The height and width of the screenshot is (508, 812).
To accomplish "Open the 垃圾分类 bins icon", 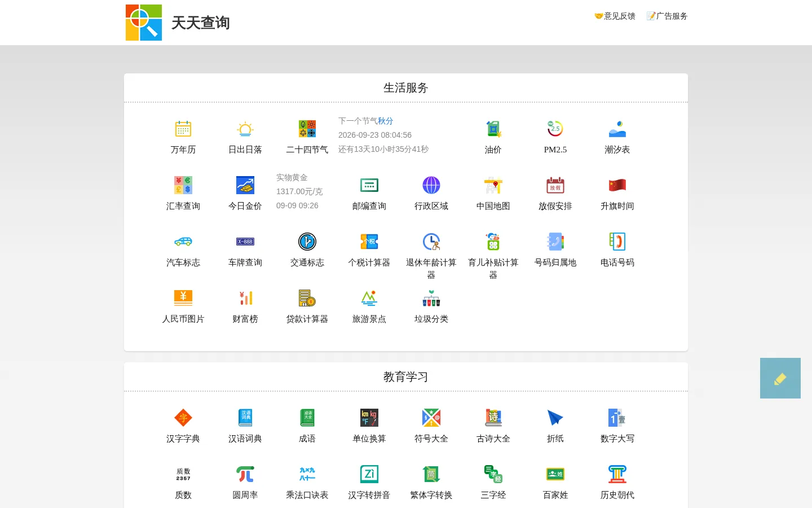I will 431,298.
